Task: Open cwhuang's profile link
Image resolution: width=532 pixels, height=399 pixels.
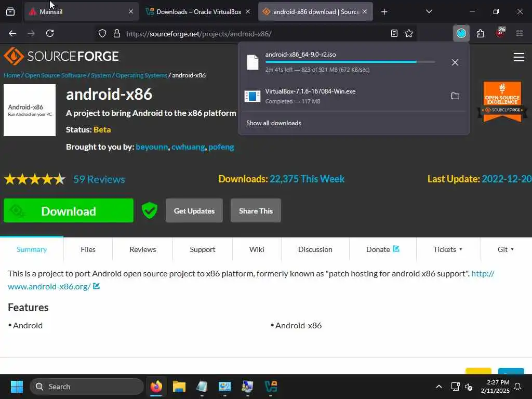Action: [x=188, y=147]
